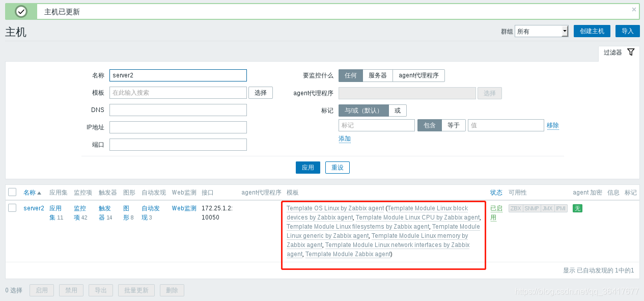Screen dimensions: 644x301
Task: Open Template Module Linux filesystems link
Action: 358,227
